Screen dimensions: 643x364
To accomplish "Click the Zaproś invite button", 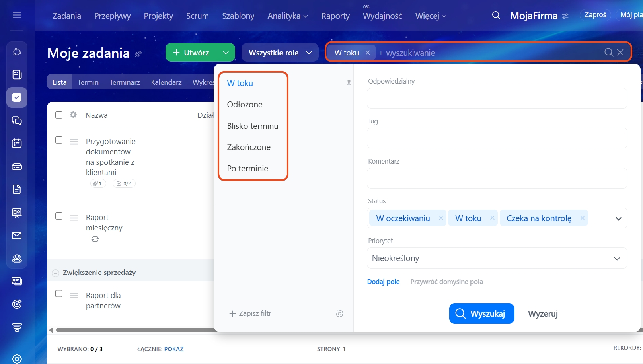I will 595,15.
